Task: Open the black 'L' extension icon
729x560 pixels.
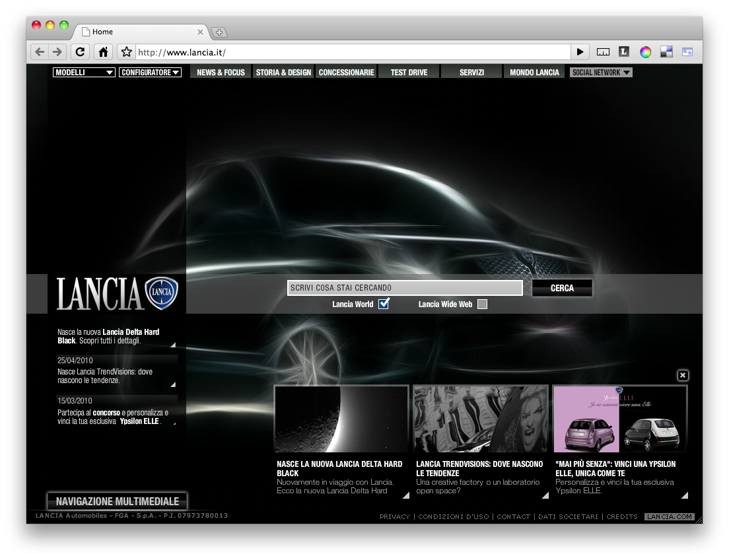Action: (x=624, y=52)
